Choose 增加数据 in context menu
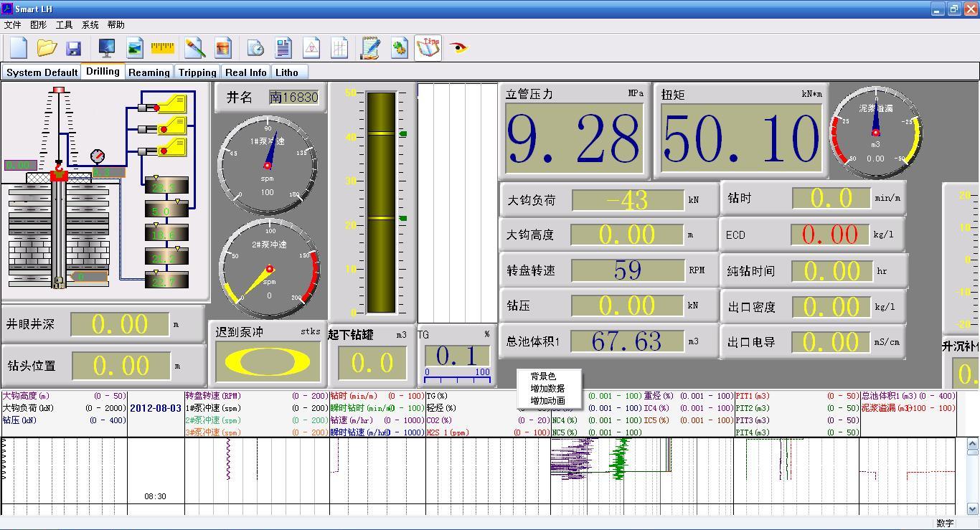Viewport: 980px width, 530px height. 547,389
